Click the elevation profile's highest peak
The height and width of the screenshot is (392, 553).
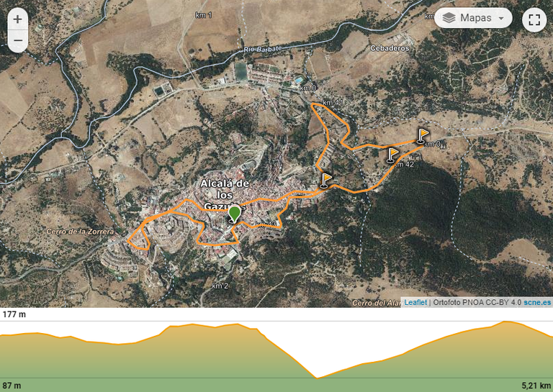click(x=506, y=322)
